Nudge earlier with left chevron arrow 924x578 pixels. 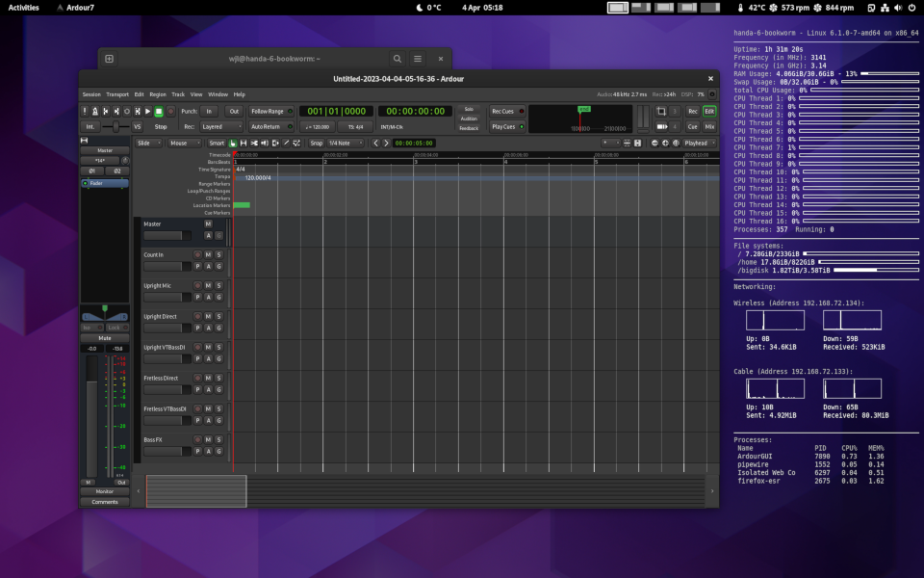click(376, 143)
